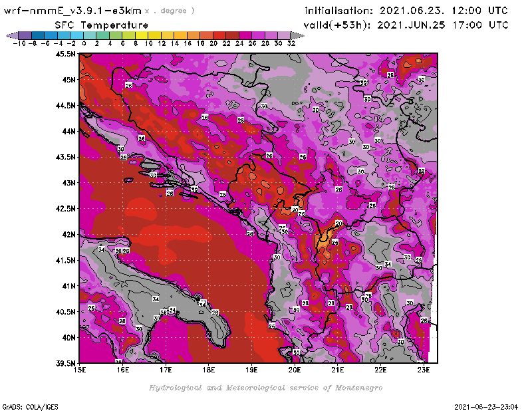Click the '41.5N' latitude label
This screenshot has height=411, width=532.
point(66,260)
